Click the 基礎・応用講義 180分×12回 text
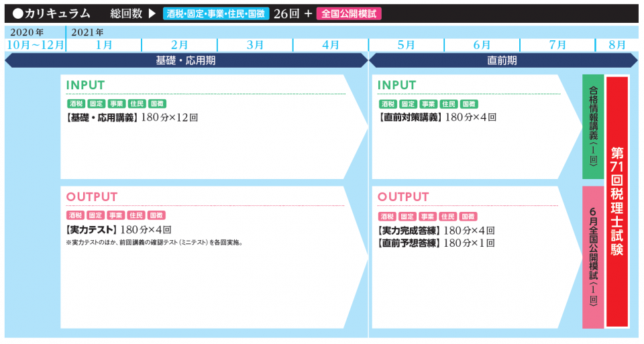 [x=132, y=117]
